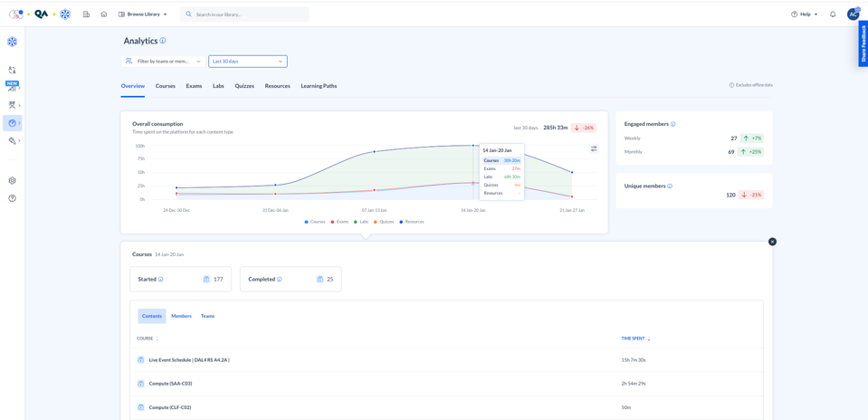Open the organization building icon in header
Image resolution: width=868 pixels, height=420 pixels.
(86, 14)
